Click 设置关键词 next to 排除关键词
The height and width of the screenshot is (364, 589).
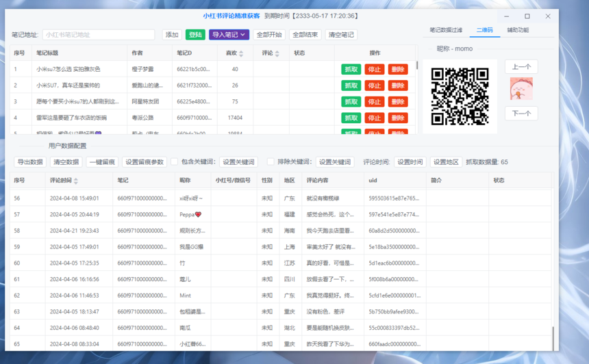(335, 161)
